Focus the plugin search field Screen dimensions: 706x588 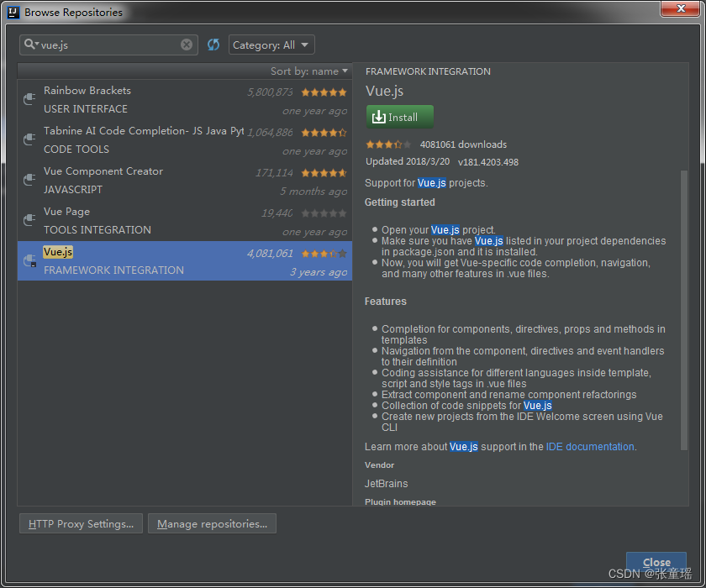[x=110, y=45]
